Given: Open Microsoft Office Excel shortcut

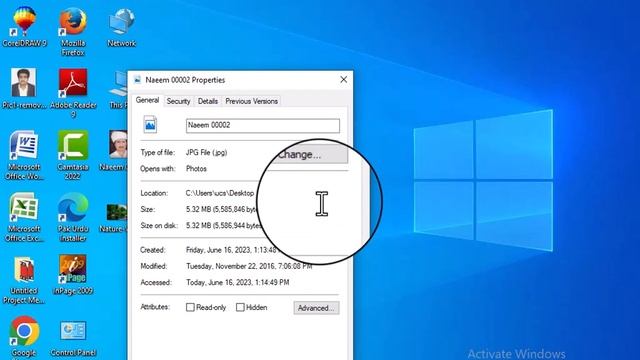Looking at the screenshot, I should [24, 216].
